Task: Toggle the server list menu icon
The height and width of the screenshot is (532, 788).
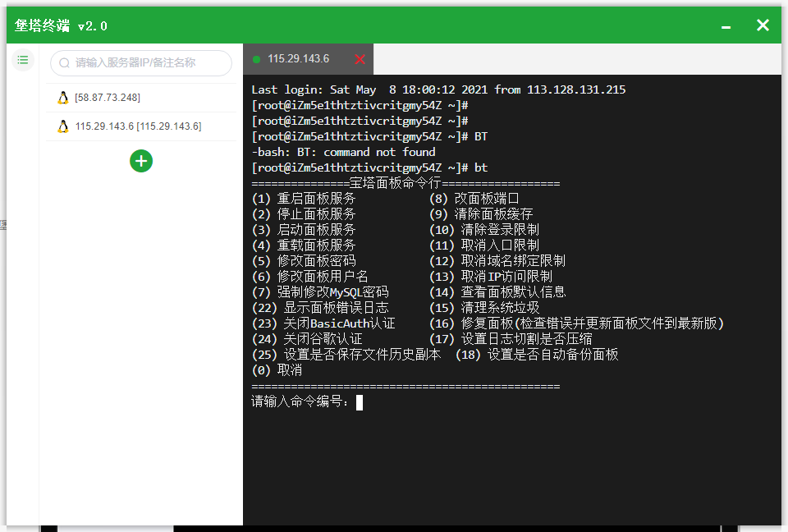Action: [23, 60]
